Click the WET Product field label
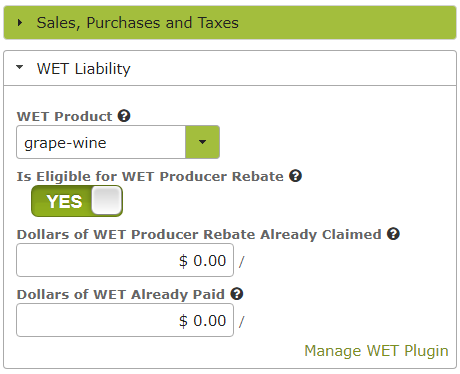This screenshot has height=374, width=460. coord(64,116)
